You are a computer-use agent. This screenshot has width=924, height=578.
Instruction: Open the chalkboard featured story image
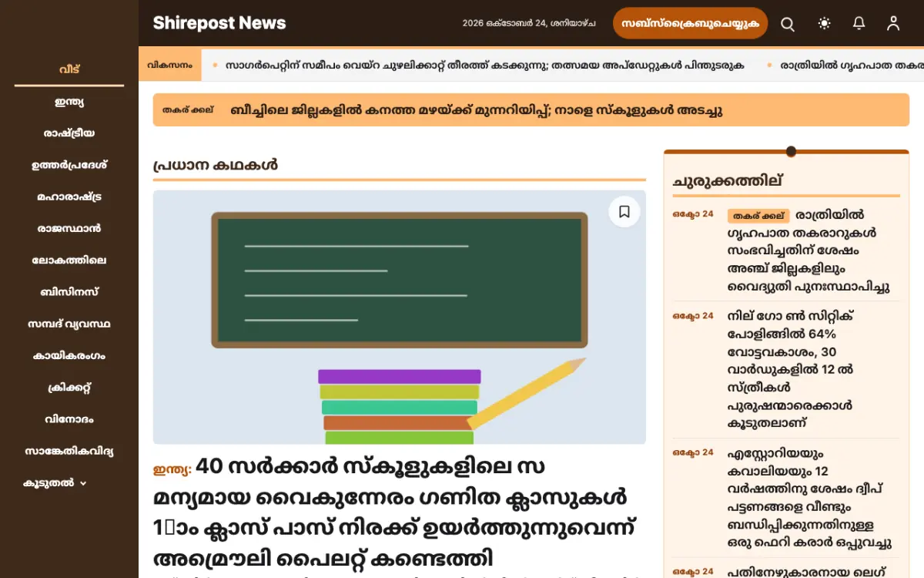click(x=400, y=318)
